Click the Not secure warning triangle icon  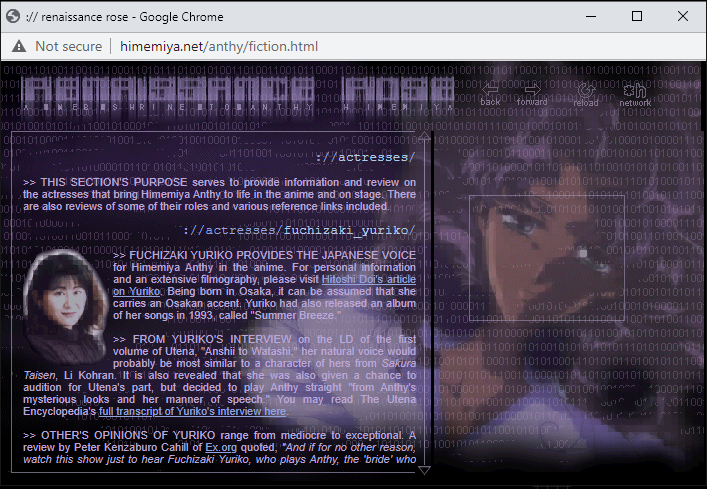(18, 46)
